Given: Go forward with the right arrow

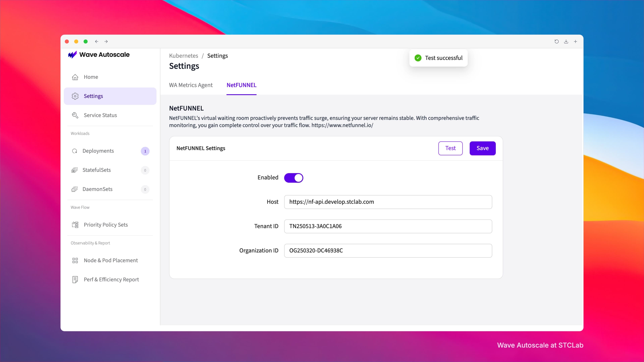Looking at the screenshot, I should point(106,41).
